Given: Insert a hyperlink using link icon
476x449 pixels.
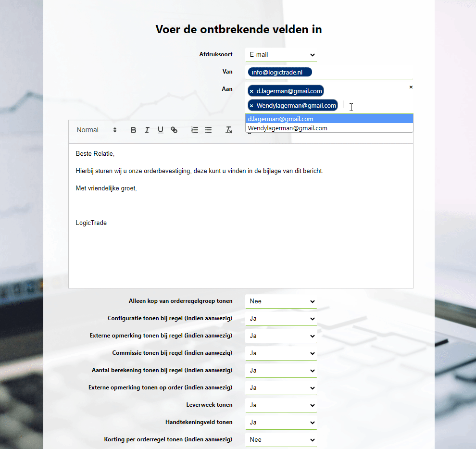Looking at the screenshot, I should coord(174,130).
